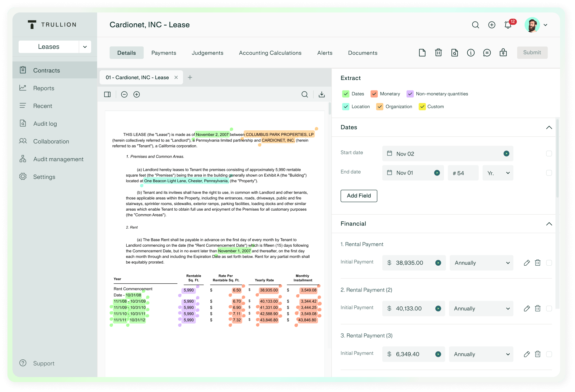Image resolution: width=575 pixels, height=392 pixels.
Task: Switch to the Payments tab
Action: pos(164,53)
